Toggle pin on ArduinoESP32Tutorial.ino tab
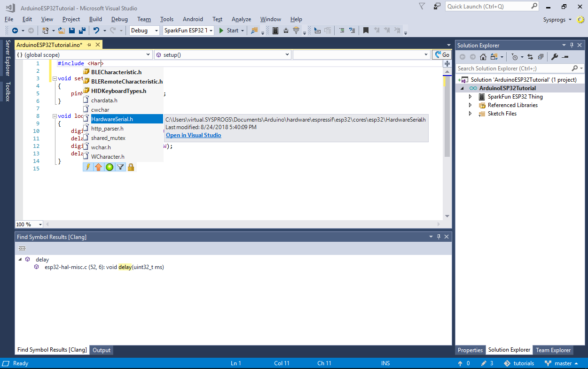Screen dimensions: 588x369 (x=89, y=45)
